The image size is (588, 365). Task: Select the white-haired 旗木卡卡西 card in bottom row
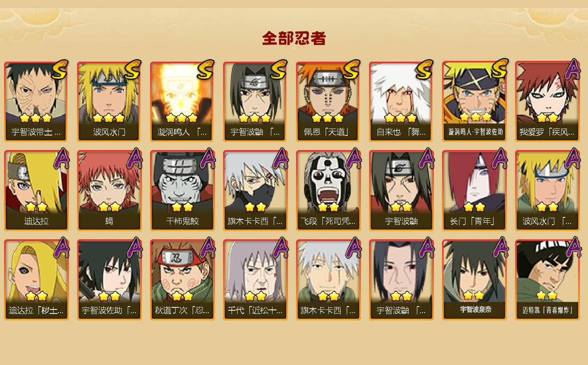(328, 280)
